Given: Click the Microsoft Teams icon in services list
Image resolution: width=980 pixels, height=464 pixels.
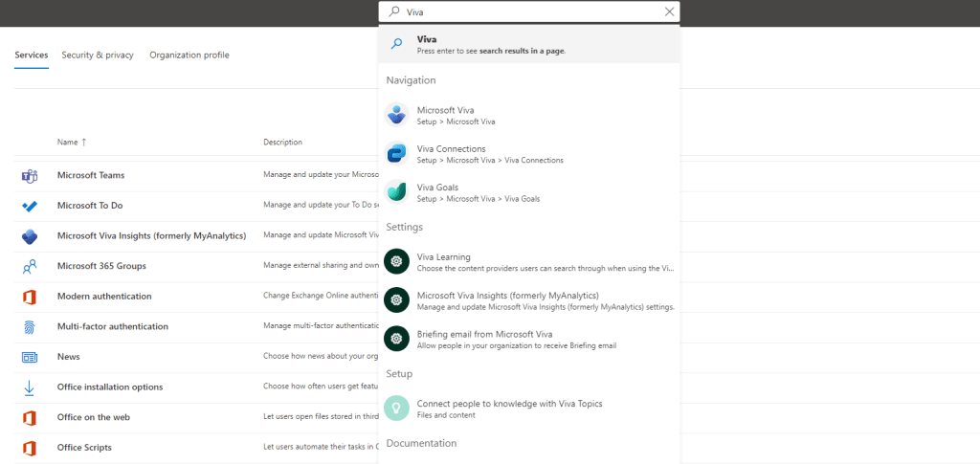Looking at the screenshot, I should tap(30, 175).
